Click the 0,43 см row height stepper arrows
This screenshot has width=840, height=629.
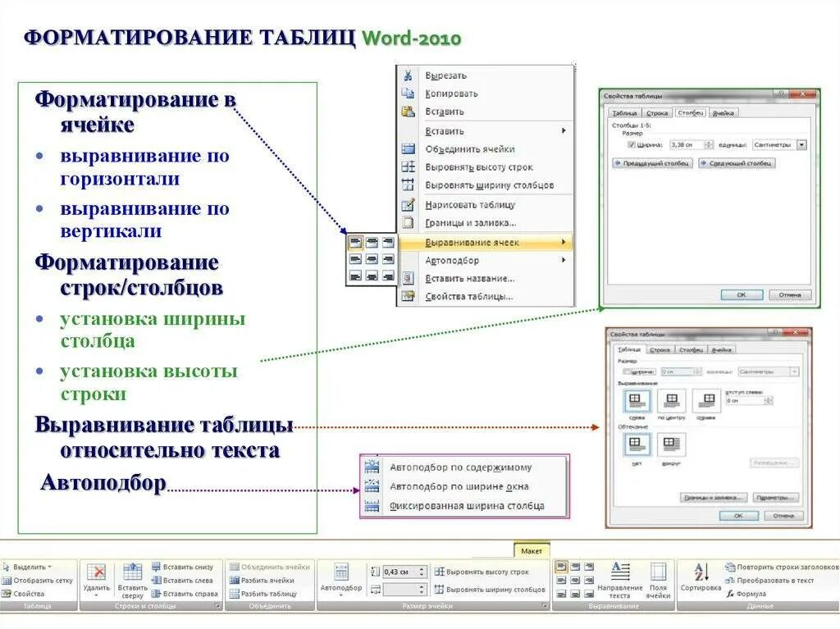coord(422,572)
